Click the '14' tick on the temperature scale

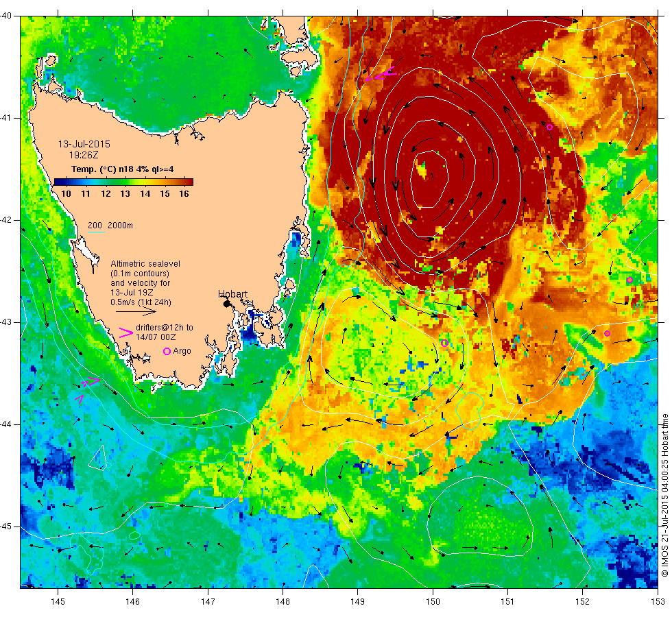point(145,193)
